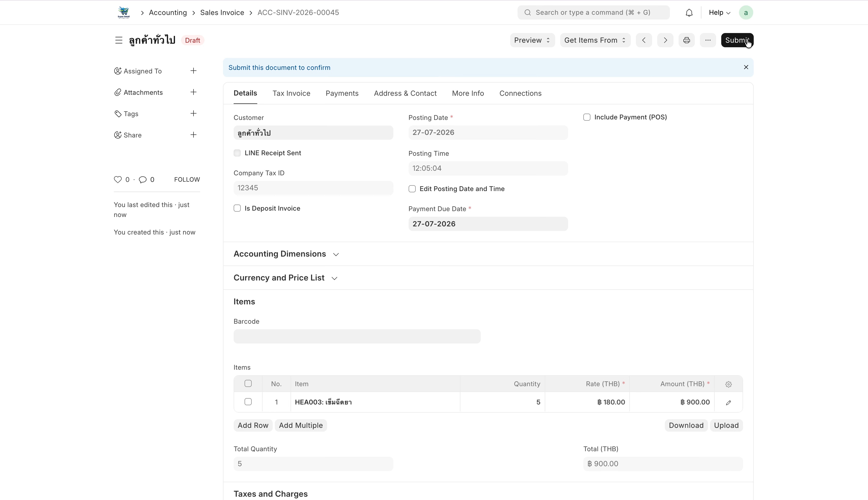The height and width of the screenshot is (500, 868).
Task: Switch to the More Info tab
Action: click(468, 93)
